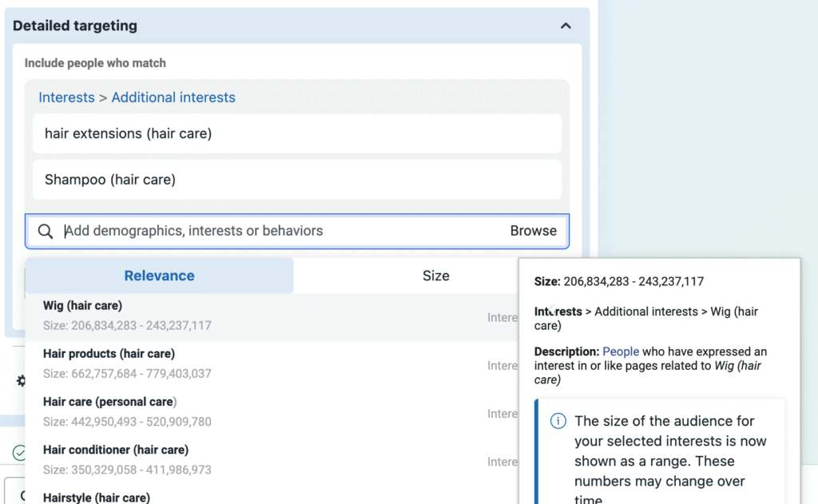Click the Detailed targeting heading
This screenshot has height=504, width=818.
click(x=75, y=26)
